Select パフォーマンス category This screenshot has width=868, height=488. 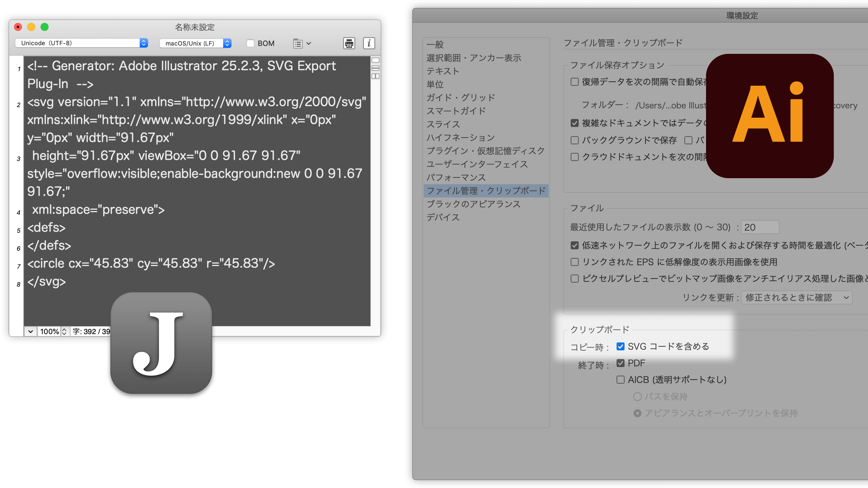(456, 178)
